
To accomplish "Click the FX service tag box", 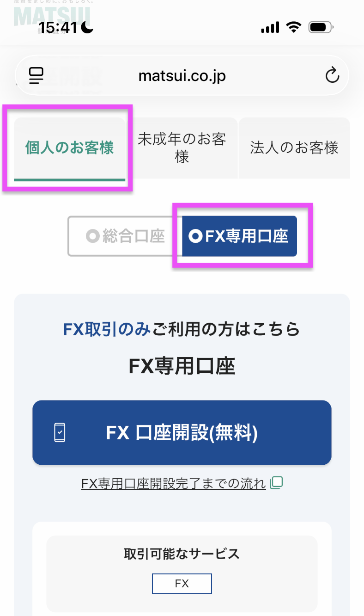I will (182, 584).
